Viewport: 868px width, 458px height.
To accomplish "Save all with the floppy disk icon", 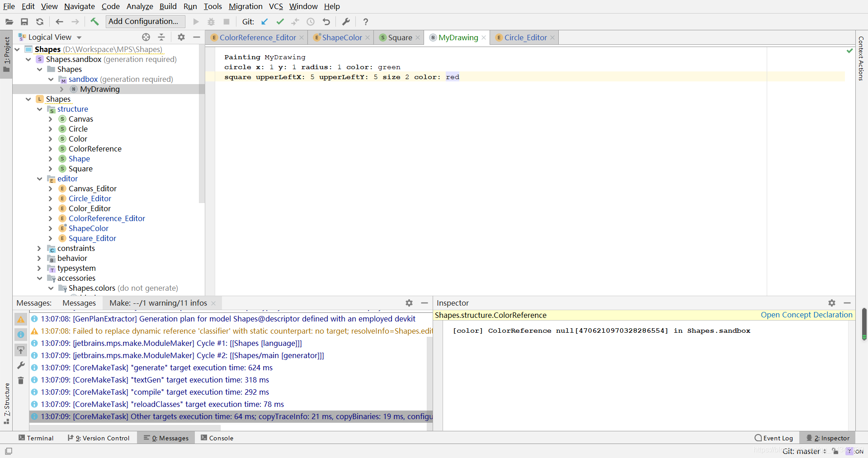I will click(x=24, y=22).
